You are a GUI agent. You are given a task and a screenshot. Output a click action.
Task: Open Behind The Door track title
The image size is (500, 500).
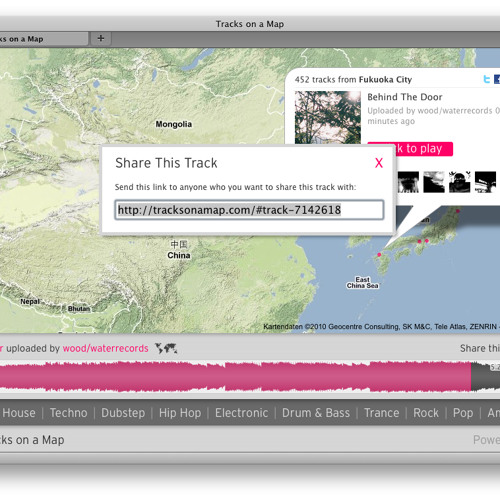click(x=405, y=97)
